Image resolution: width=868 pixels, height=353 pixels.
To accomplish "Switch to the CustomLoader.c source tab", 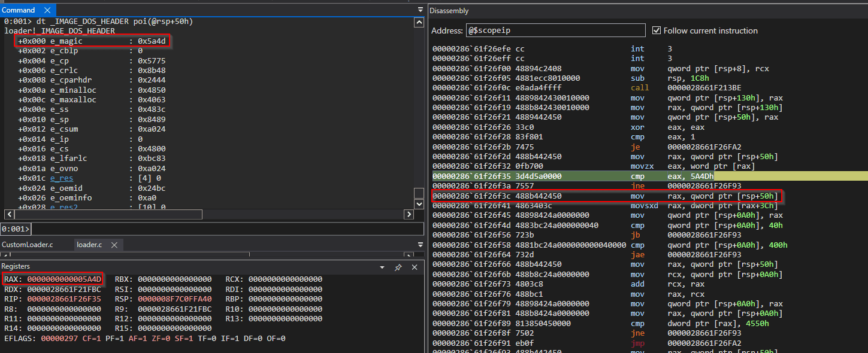I will tap(27, 245).
